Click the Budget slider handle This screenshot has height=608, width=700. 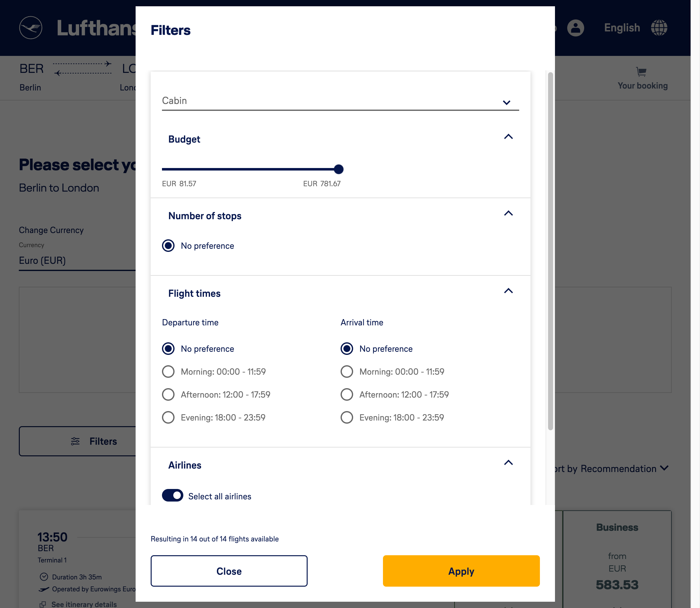[x=338, y=169]
